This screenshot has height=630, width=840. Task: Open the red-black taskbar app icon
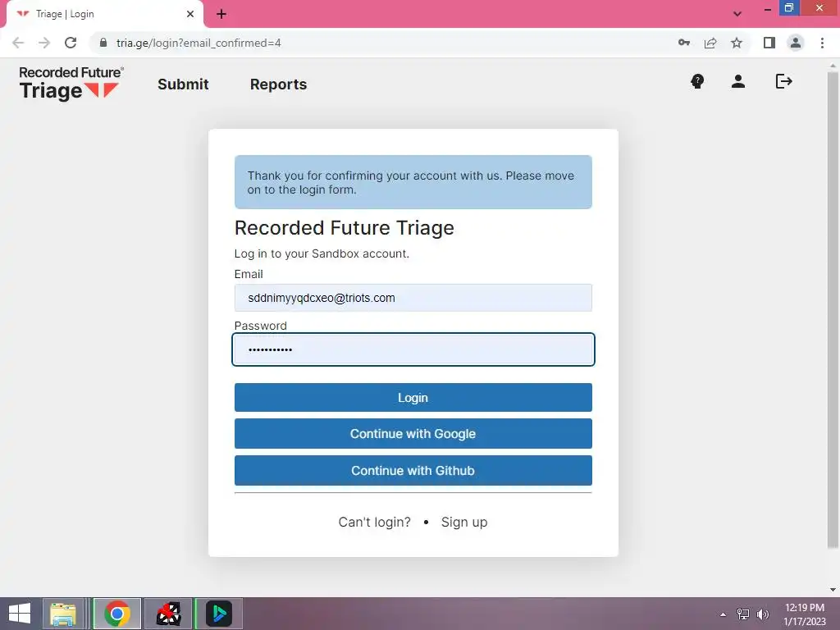(x=168, y=614)
